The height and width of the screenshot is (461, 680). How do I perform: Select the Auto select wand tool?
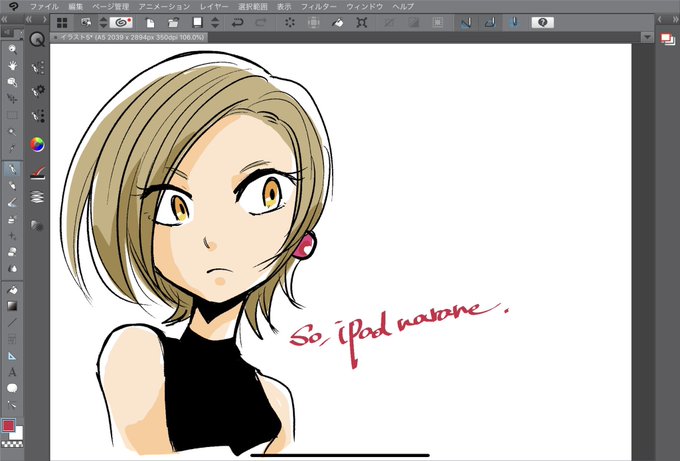point(12,132)
